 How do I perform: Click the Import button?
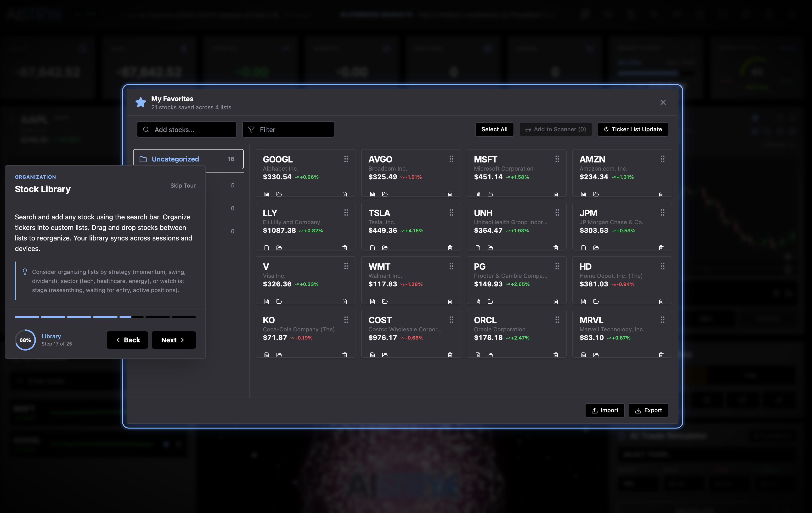(605, 410)
